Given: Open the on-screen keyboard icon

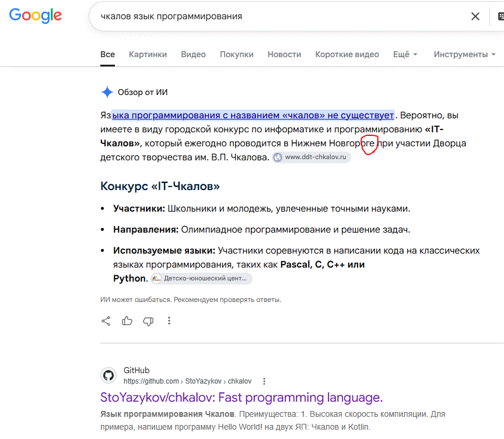Looking at the screenshot, I should point(501,16).
